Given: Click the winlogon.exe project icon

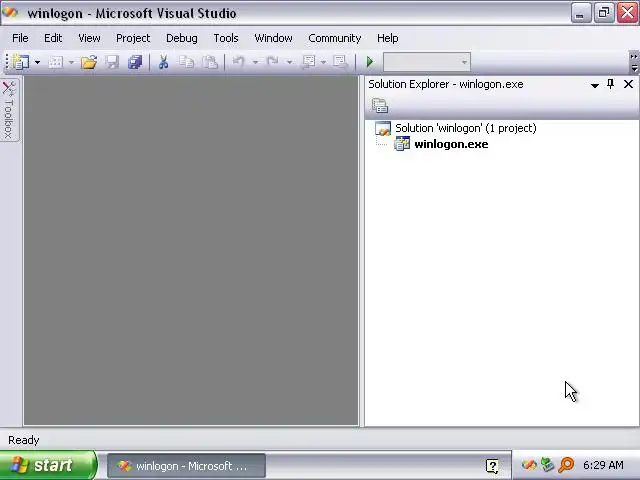Looking at the screenshot, I should pos(402,144).
